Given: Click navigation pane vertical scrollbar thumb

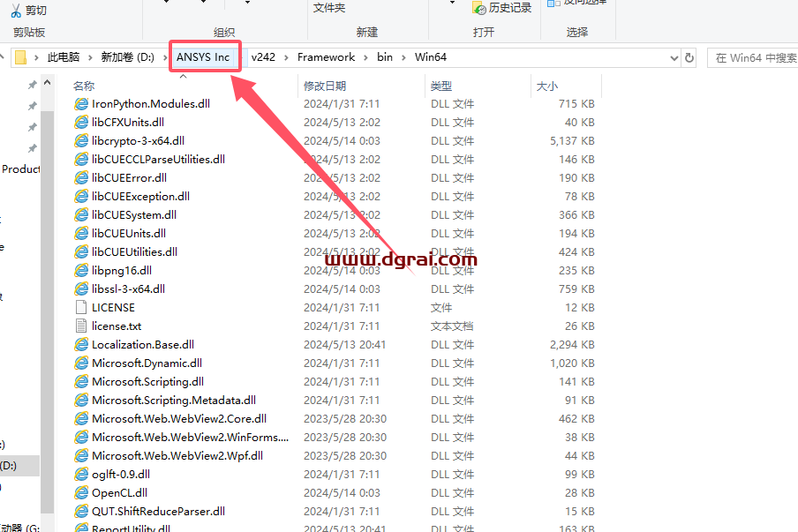Looking at the screenshot, I should coord(48,311).
